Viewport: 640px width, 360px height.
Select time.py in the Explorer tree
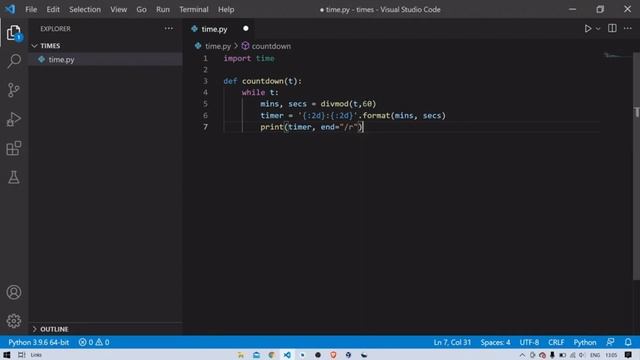105,60
